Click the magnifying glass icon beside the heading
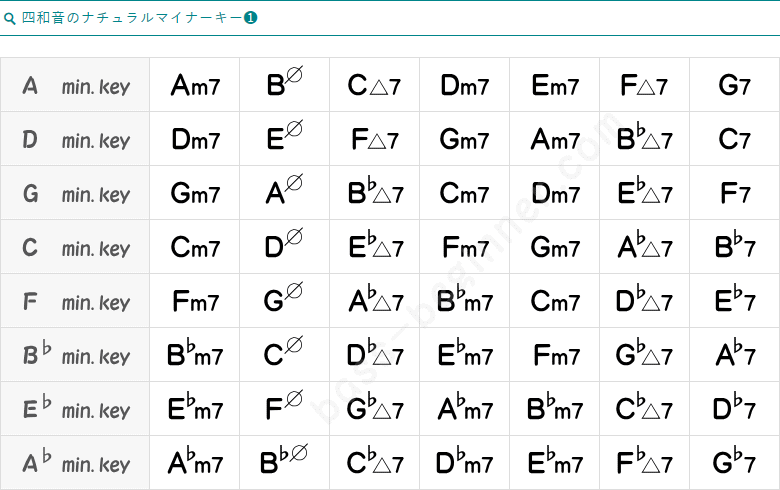Viewport: 780px width, 490px height. click(x=10, y=18)
